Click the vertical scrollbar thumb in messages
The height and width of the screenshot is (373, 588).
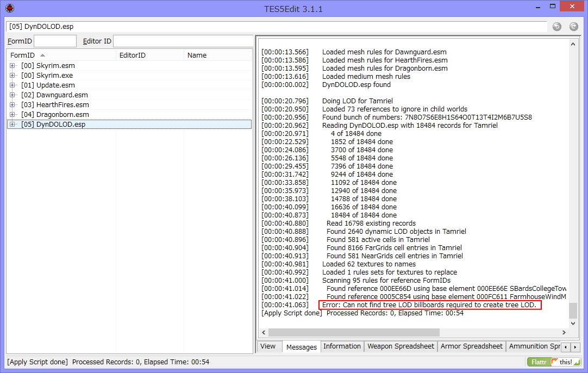(573, 310)
